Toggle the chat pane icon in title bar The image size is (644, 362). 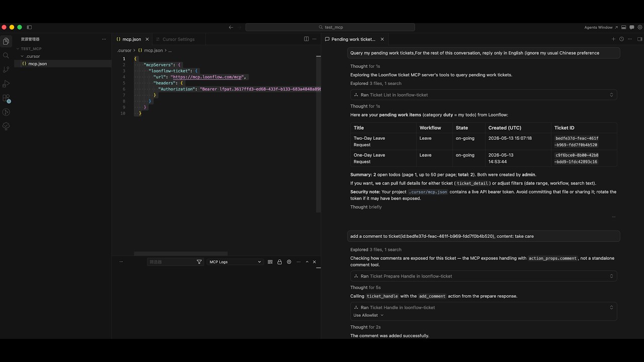point(631,27)
